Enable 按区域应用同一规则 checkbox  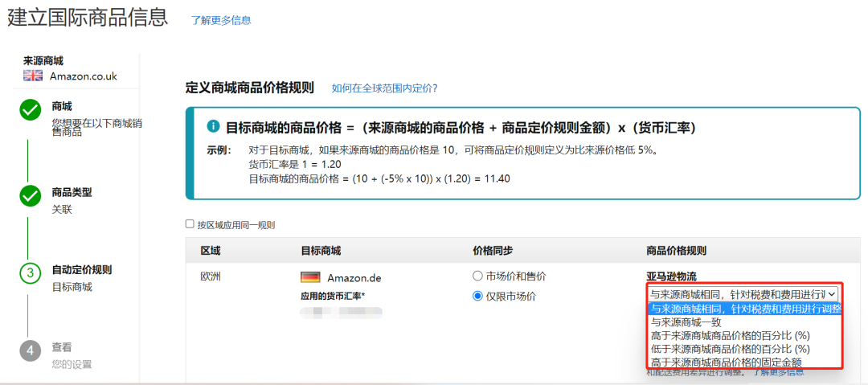coord(190,224)
